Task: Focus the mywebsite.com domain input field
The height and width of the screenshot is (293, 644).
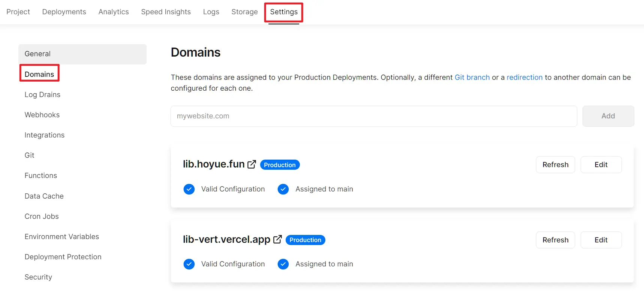Action: point(374,116)
